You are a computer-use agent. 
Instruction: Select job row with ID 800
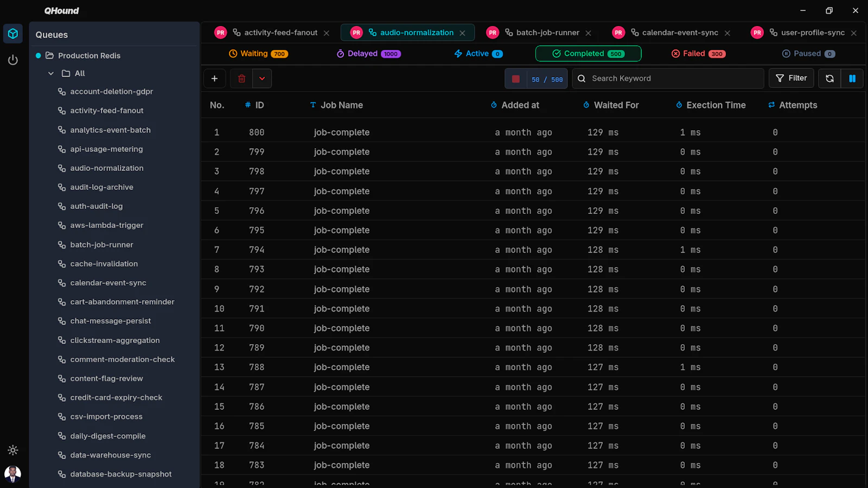[x=533, y=132]
